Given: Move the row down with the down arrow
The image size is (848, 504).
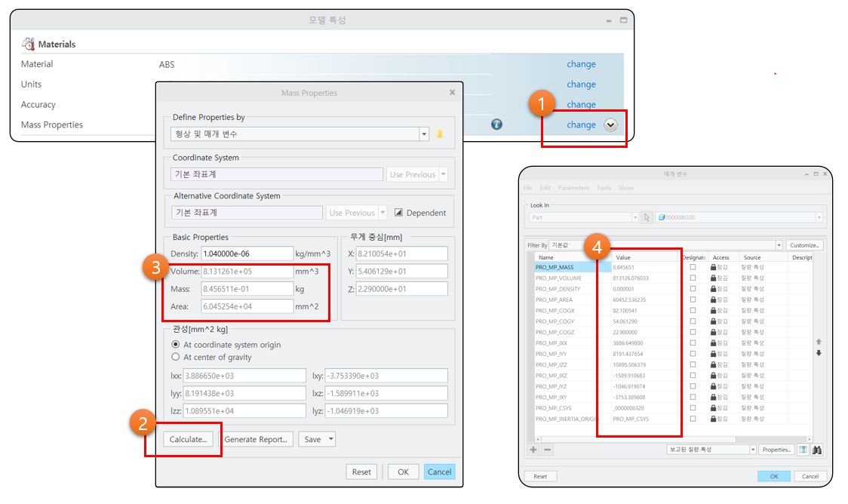Looking at the screenshot, I should point(819,353).
